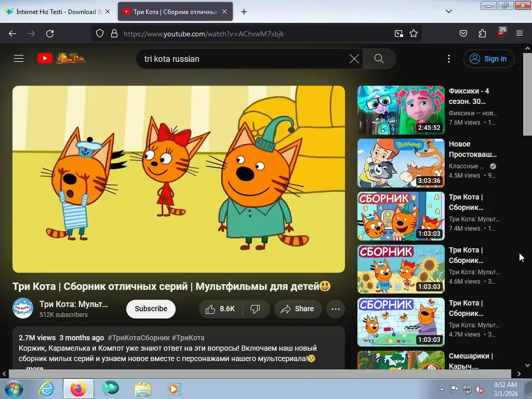Click the vertical scrollbar thumb
Viewport: 532px width, 399px height.
pos(528,95)
